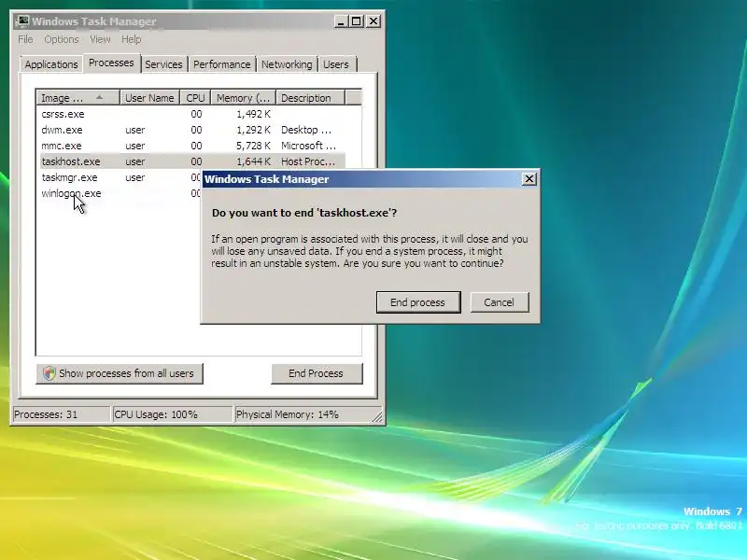
Task: Click the 1,292 K memory value
Action: point(253,130)
